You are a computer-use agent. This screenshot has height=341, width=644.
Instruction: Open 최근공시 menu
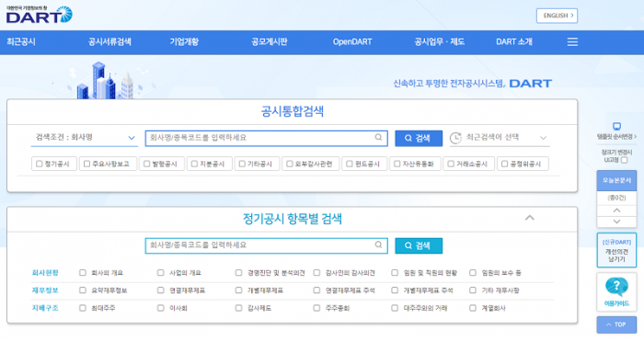21,42
